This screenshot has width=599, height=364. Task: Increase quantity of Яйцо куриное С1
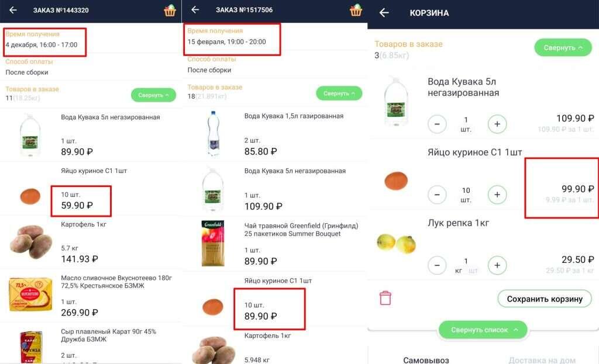pyautogui.click(x=497, y=195)
